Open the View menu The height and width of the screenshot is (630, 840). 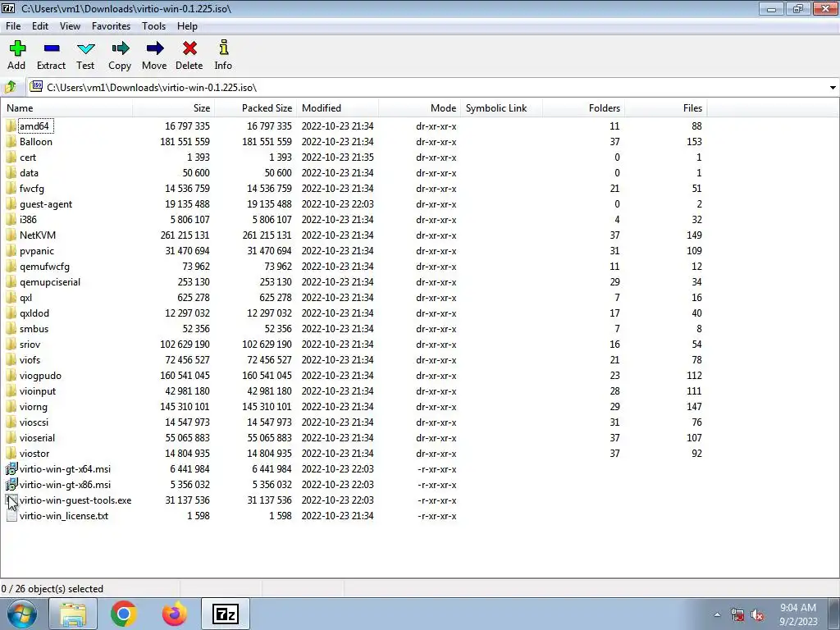[70, 26]
